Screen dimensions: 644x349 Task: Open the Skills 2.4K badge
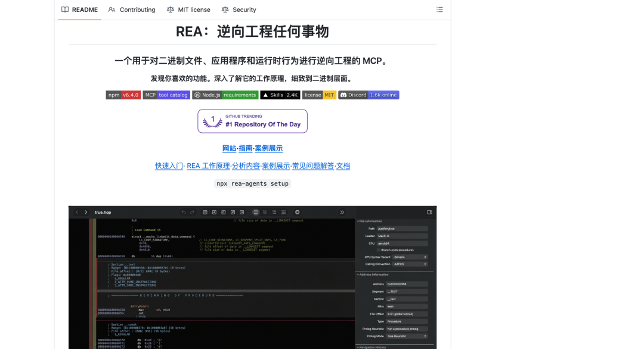280,95
